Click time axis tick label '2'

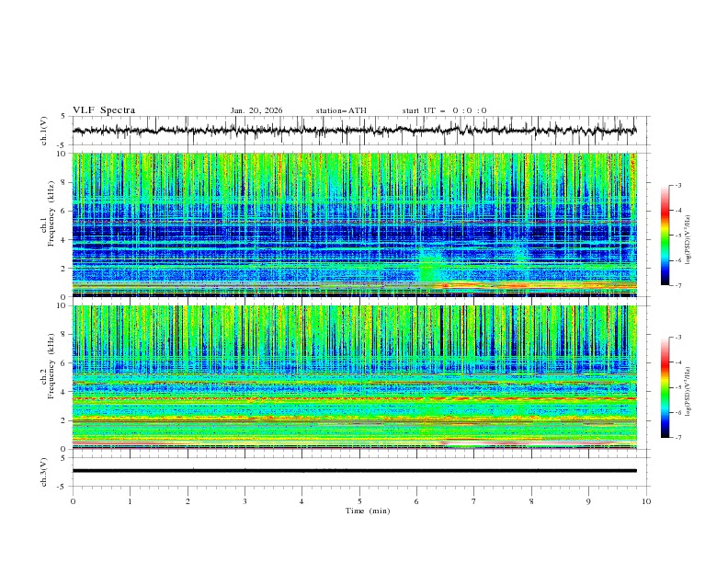pyautogui.click(x=188, y=501)
